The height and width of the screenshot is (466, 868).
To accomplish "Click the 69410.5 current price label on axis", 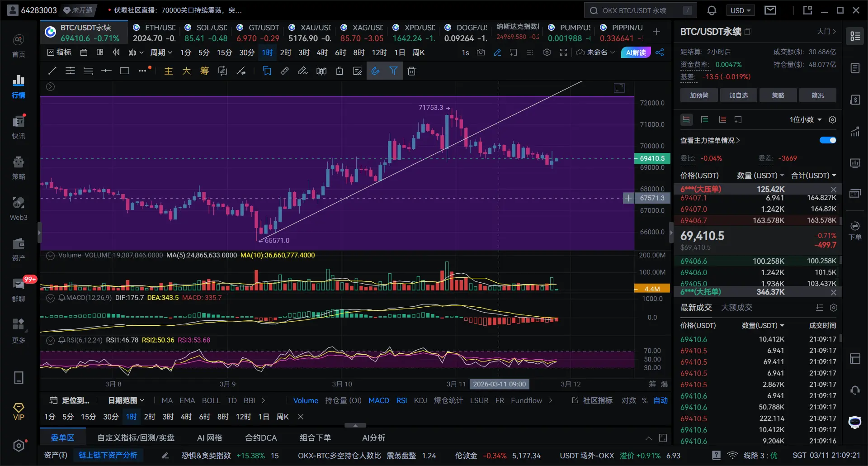I will 652,158.
